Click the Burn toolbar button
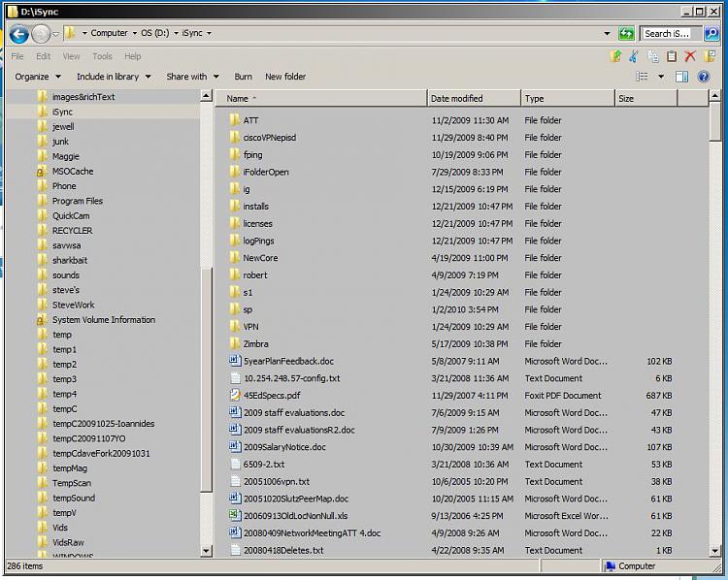Image resolution: width=728 pixels, height=580 pixels. click(243, 77)
